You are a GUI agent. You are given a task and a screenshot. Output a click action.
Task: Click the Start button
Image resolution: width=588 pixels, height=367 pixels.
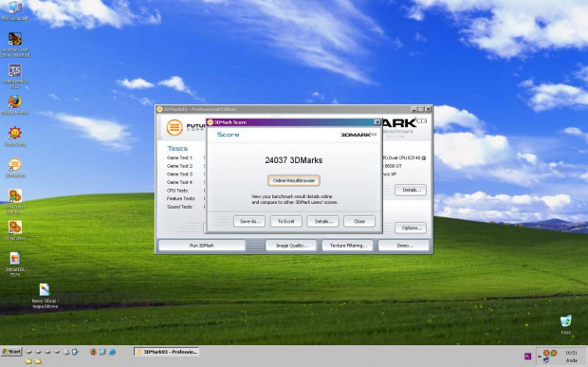(11, 352)
